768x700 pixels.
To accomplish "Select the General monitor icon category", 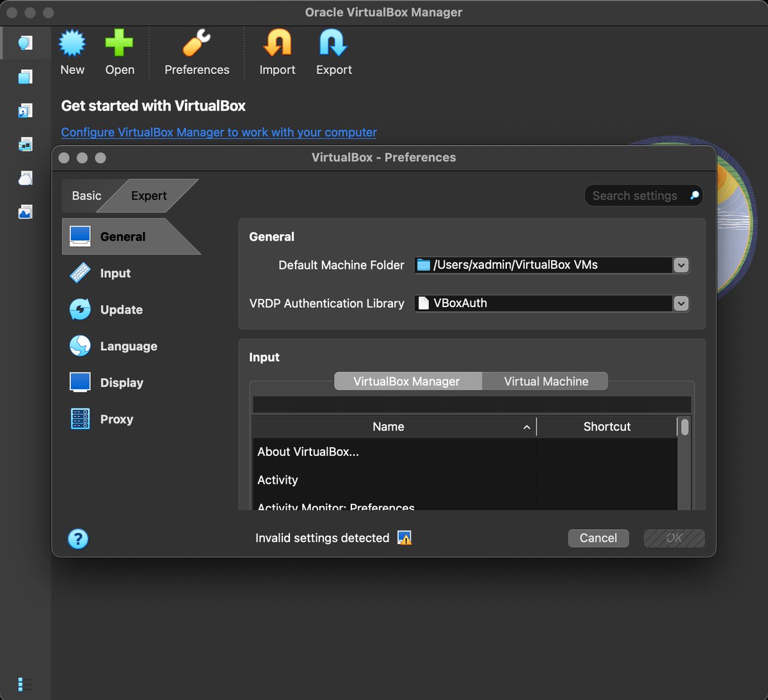I will 81,236.
